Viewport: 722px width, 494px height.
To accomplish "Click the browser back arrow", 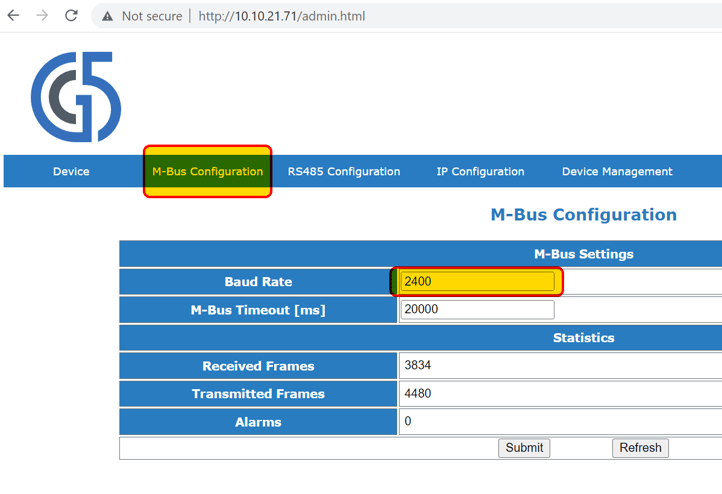I will pos(14,16).
